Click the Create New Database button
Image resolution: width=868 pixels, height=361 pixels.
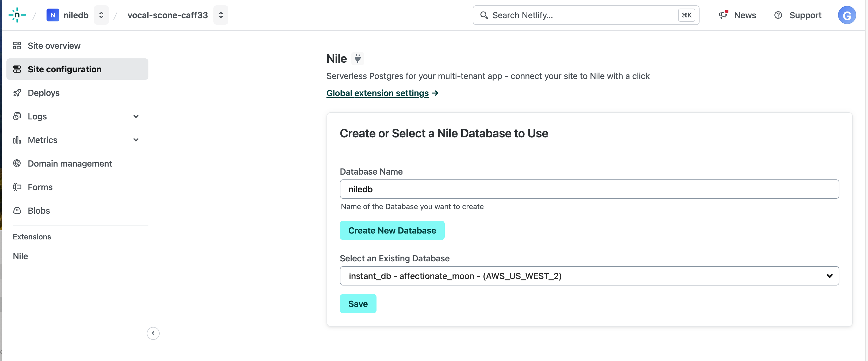click(392, 230)
